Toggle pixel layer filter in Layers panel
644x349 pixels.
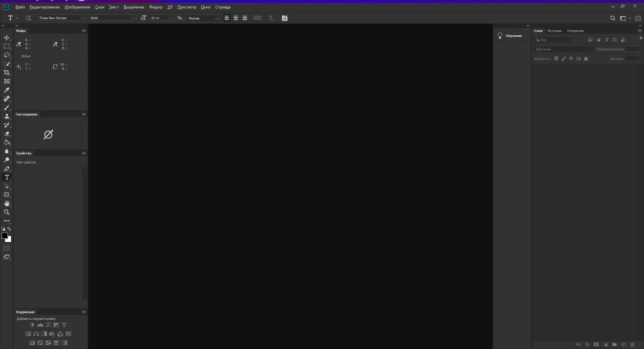[x=591, y=40]
